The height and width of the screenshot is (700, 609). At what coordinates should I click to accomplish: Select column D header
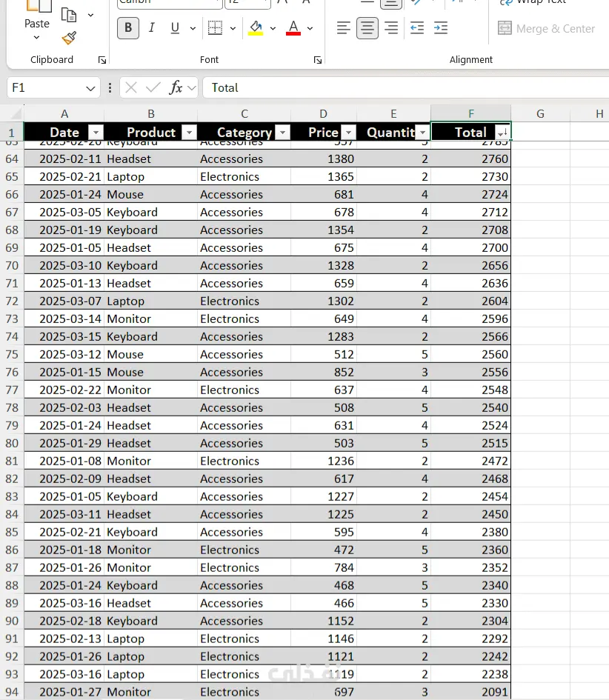coord(323,114)
